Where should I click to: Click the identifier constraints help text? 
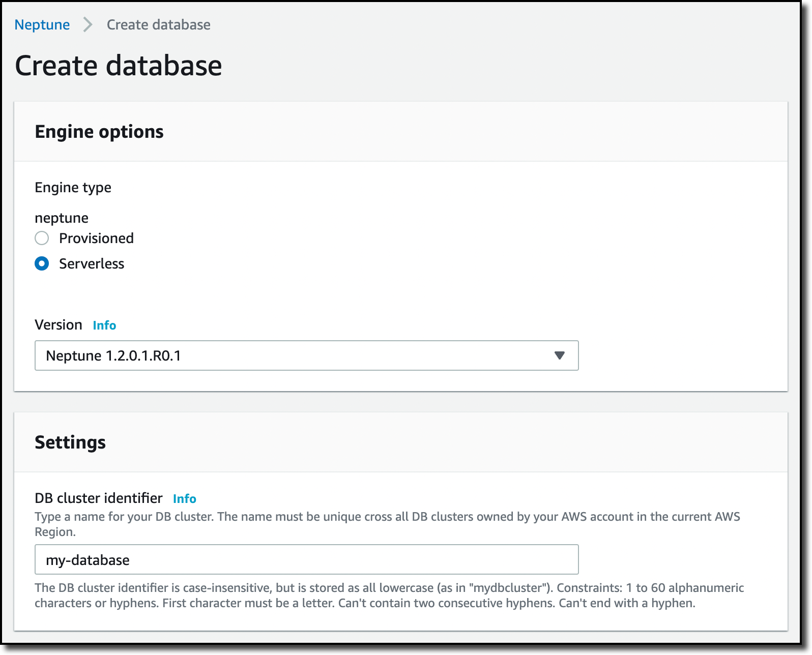tap(389, 596)
